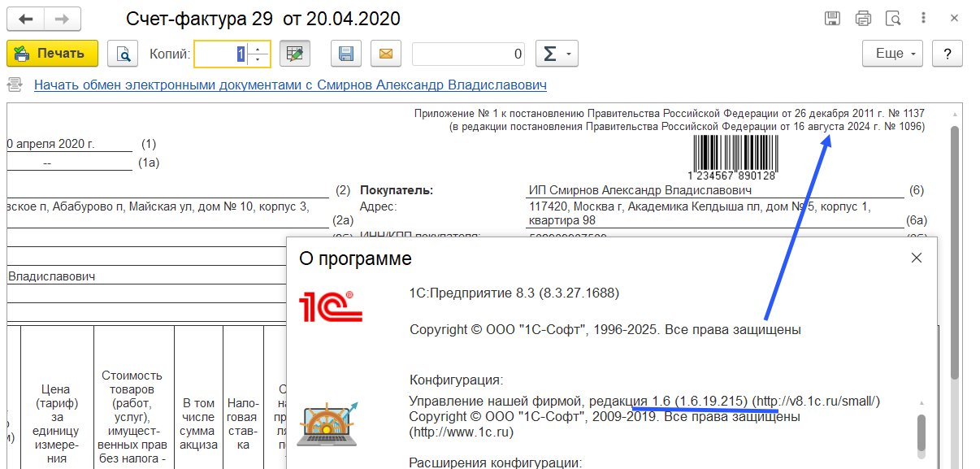Click the document exchange icon beside link
This screenshot has width=980, height=469.
pyautogui.click(x=15, y=84)
